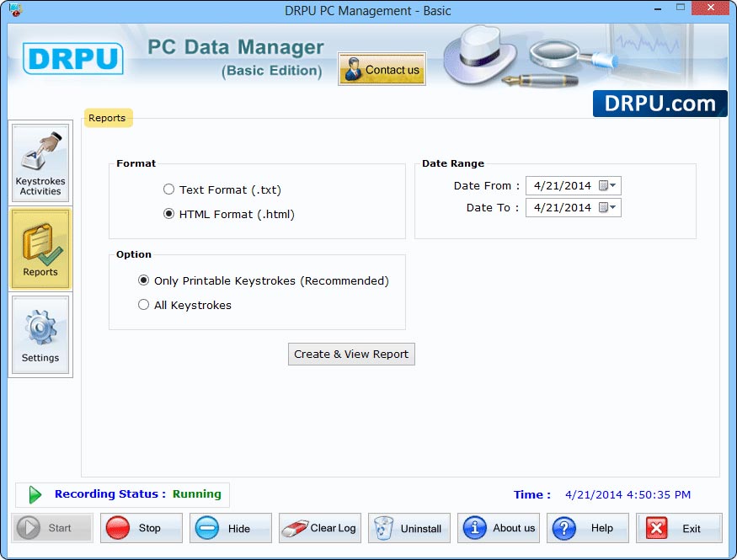Select Text Format (.txt) option
The image size is (737, 560).
(222, 189)
